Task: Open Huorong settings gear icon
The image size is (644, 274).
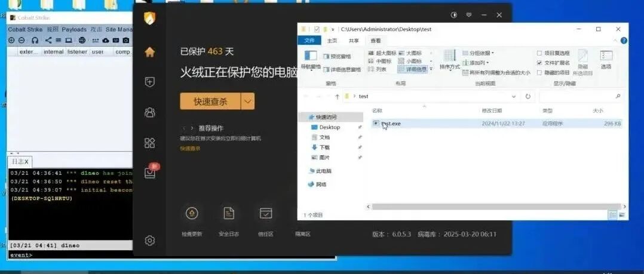Action: coord(150,241)
